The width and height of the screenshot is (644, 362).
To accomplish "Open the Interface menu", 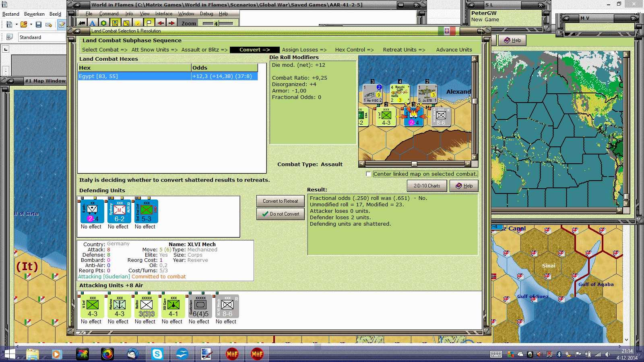I will point(164,14).
